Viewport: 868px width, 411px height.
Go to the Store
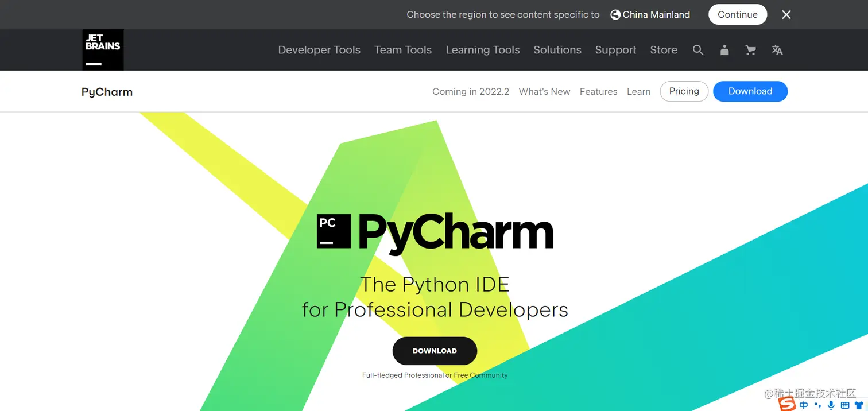point(664,50)
